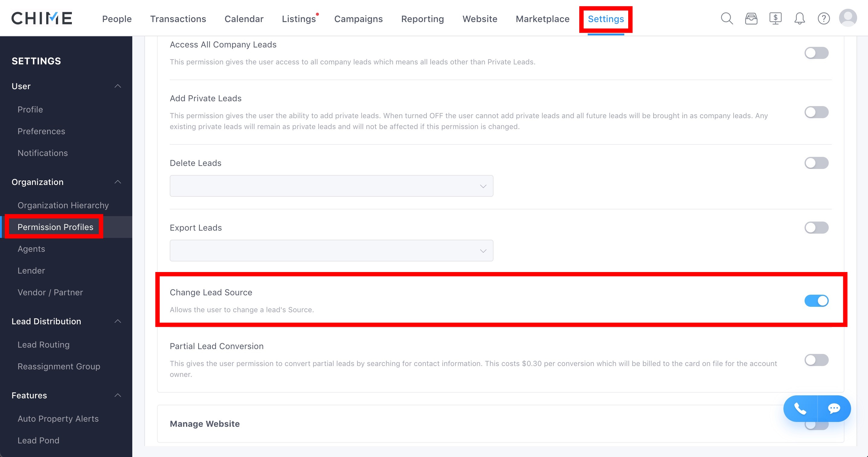Open Lender in the sidebar
Screen dimensions: 868x457
[31, 271]
